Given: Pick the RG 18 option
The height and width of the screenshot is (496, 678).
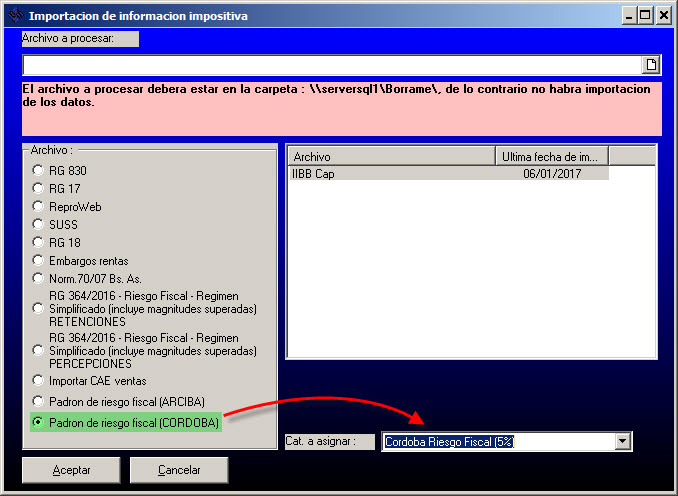Looking at the screenshot, I should tap(39, 243).
